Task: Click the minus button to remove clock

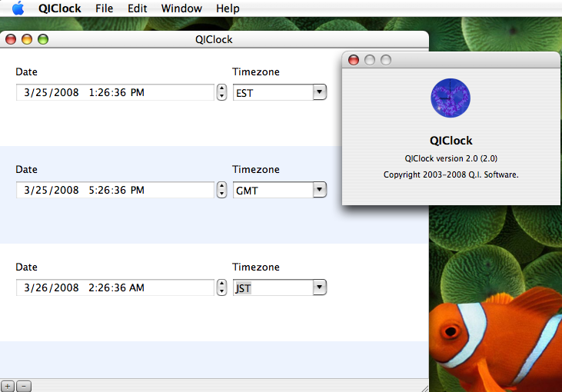Action: click(x=24, y=387)
